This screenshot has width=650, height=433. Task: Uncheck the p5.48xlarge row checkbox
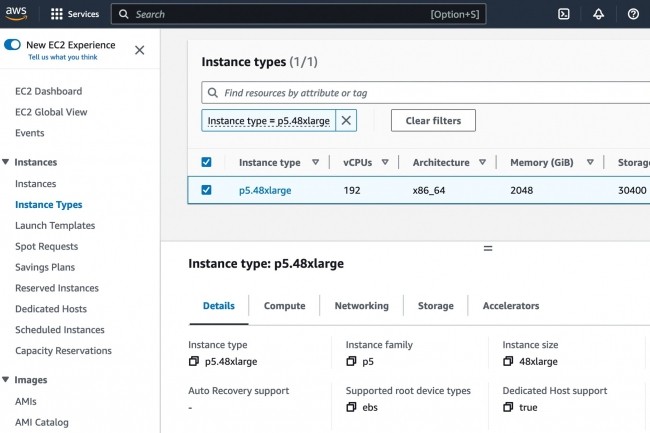206,190
